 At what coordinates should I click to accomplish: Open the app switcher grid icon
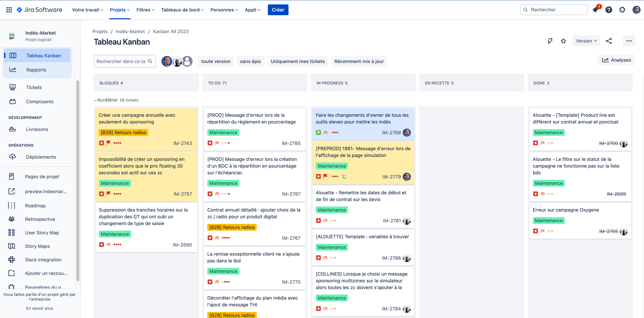tap(9, 10)
